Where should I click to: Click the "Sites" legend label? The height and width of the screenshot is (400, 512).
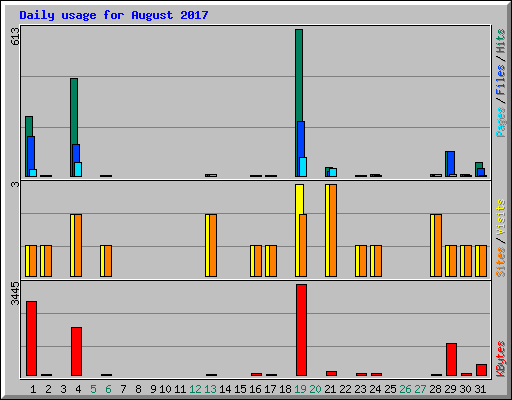click(500, 262)
